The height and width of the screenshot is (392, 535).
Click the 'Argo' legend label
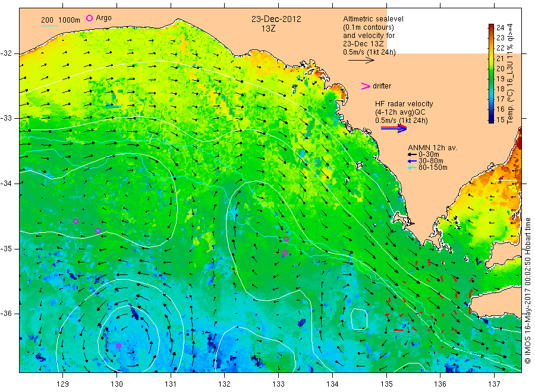click(103, 18)
